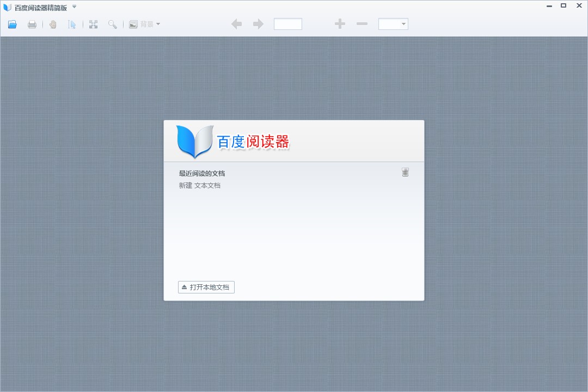Open title bar menu arrow beside 百度阅读器精简版

click(x=74, y=7)
